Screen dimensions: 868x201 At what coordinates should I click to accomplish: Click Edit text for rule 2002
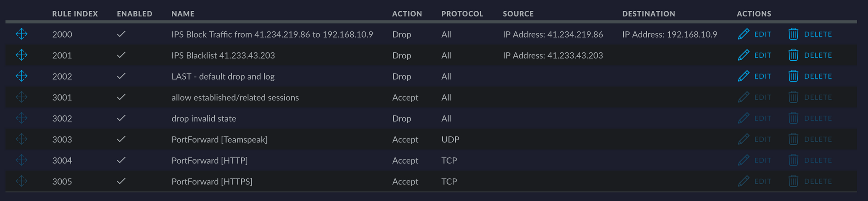coord(763,76)
